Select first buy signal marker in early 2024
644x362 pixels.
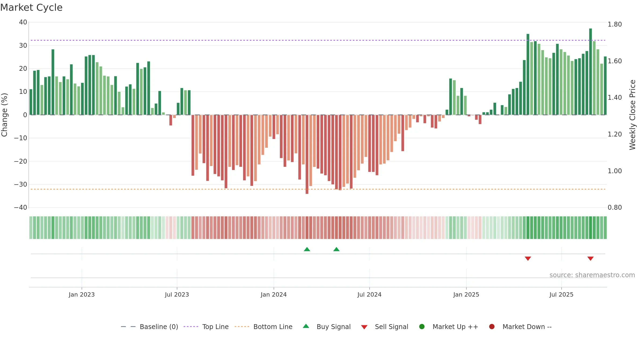pos(307,249)
